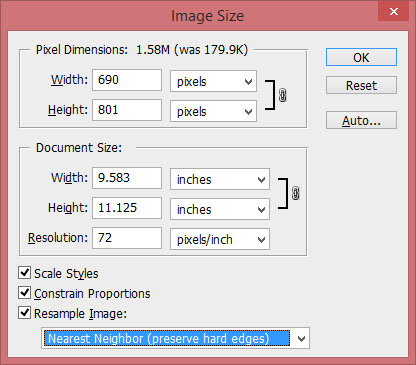The width and height of the screenshot is (416, 365).
Task: Expand the Nearest Neighbor resample method dropdown
Action: (x=176, y=338)
